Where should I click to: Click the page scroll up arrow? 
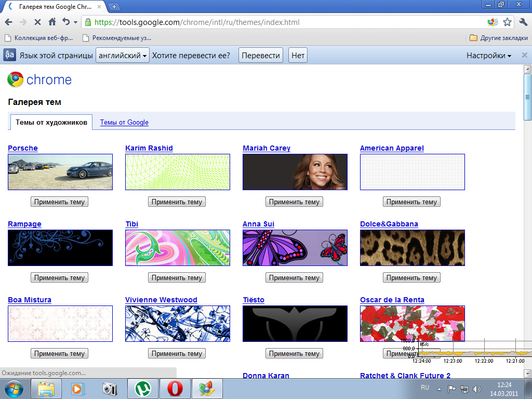(528, 69)
